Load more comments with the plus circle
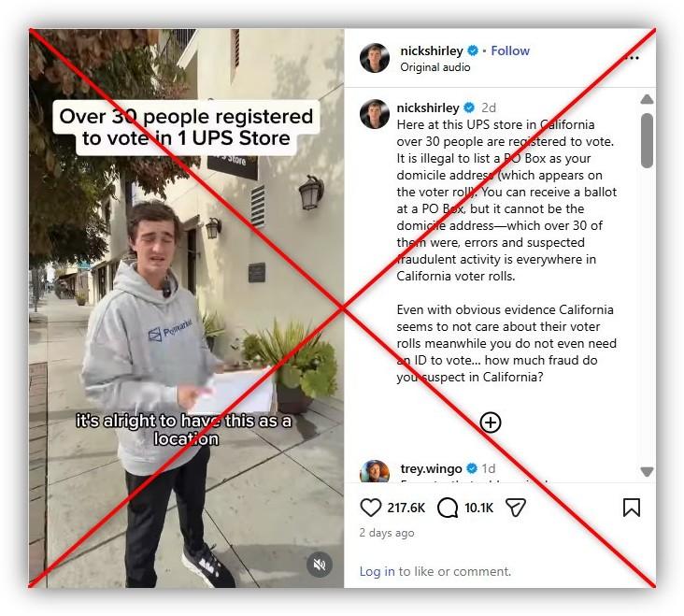Viewport: 684px width, 616px height. click(x=491, y=423)
